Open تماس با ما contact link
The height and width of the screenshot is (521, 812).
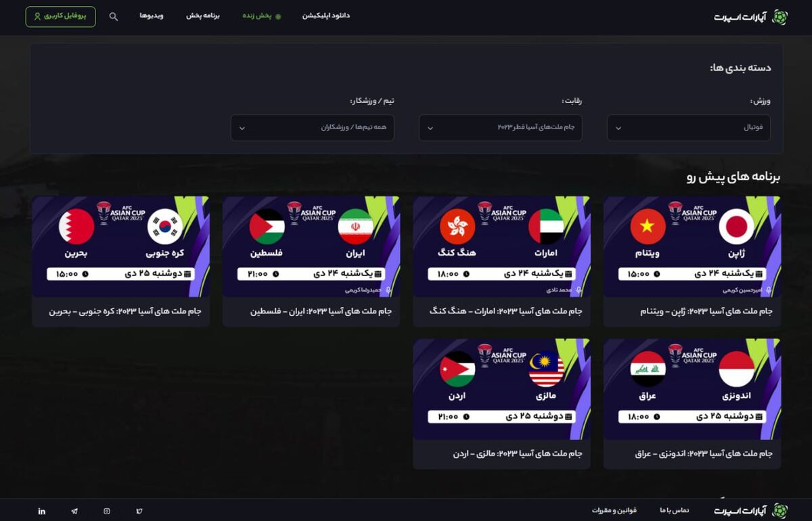click(674, 510)
